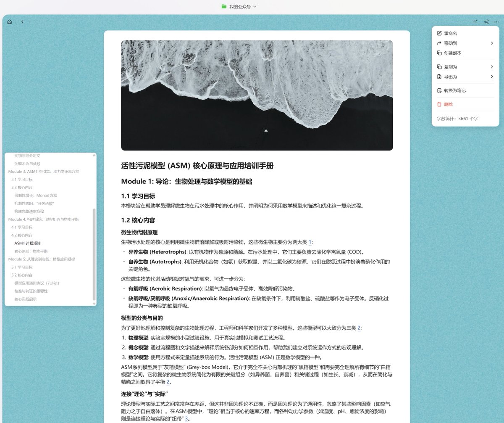Screen dimensions: 504x423
Task: Click the green folder icon at the top
Action: coord(224,6)
